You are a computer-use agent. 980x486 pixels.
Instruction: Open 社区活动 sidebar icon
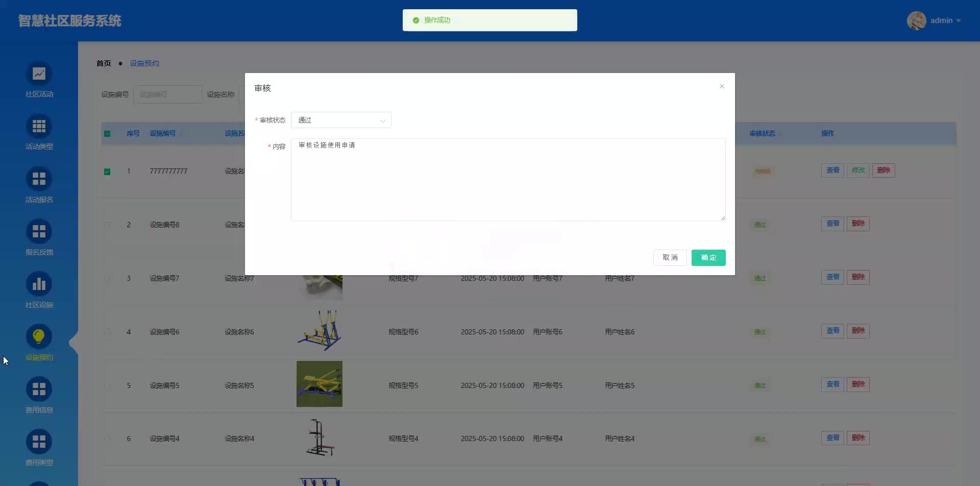point(39,74)
